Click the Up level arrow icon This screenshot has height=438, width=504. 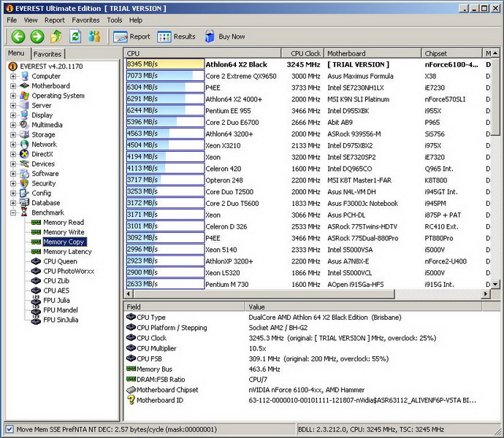(56, 36)
